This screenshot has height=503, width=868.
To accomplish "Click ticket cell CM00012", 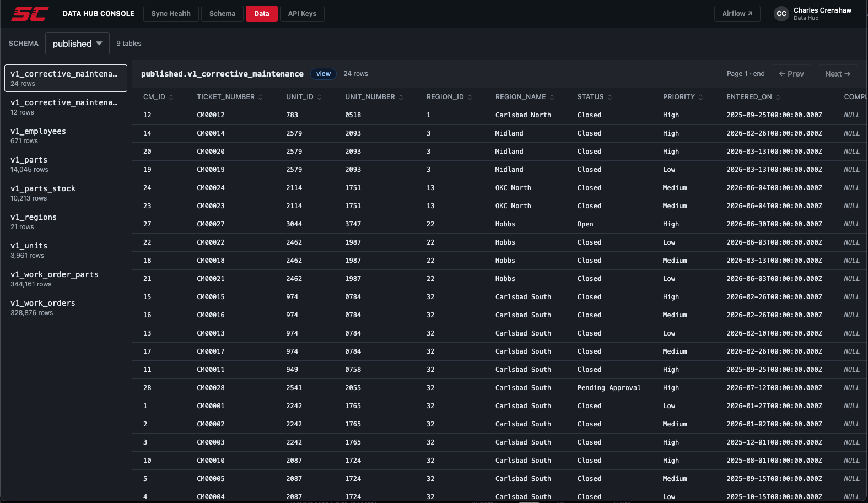I will tap(211, 115).
